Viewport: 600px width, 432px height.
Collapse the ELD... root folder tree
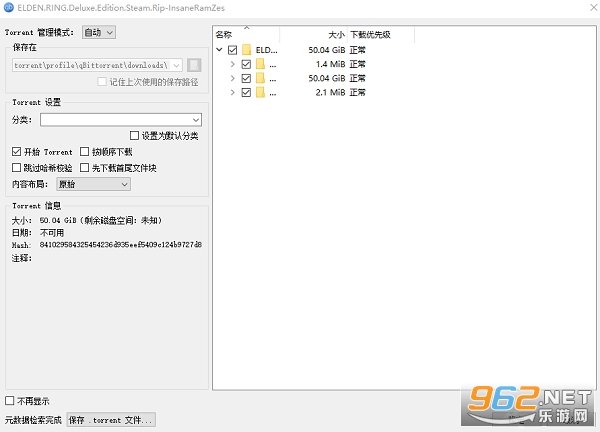219,49
